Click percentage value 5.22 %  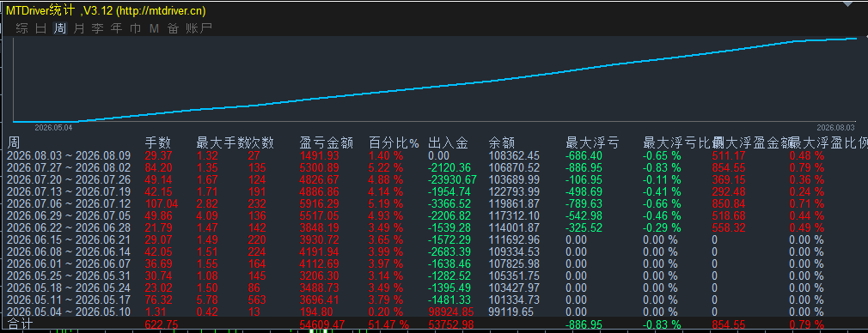tap(386, 167)
